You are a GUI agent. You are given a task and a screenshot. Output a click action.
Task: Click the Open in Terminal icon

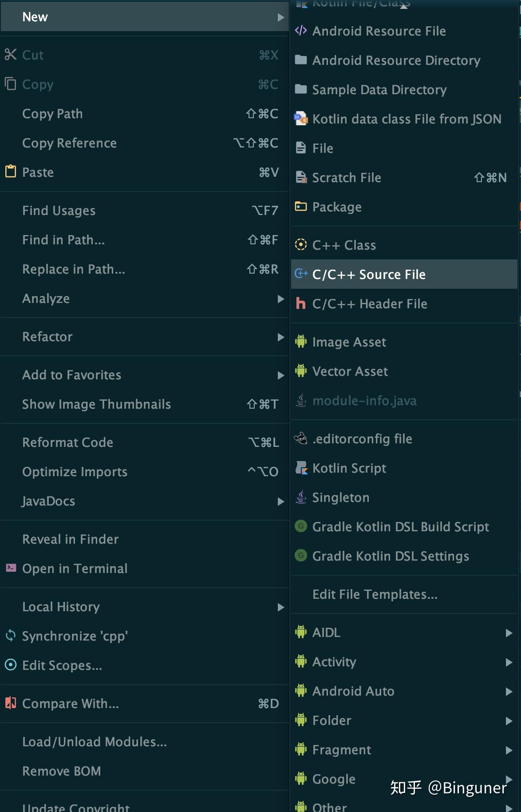pos(11,568)
